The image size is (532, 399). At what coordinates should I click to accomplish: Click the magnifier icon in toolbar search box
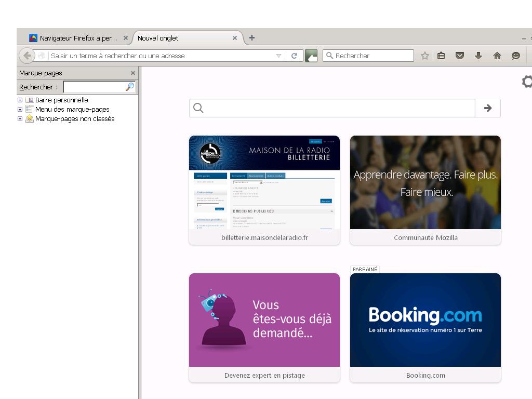coord(329,55)
